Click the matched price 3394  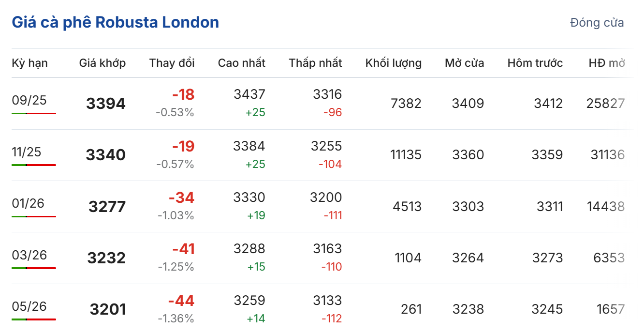pyautogui.click(x=105, y=104)
